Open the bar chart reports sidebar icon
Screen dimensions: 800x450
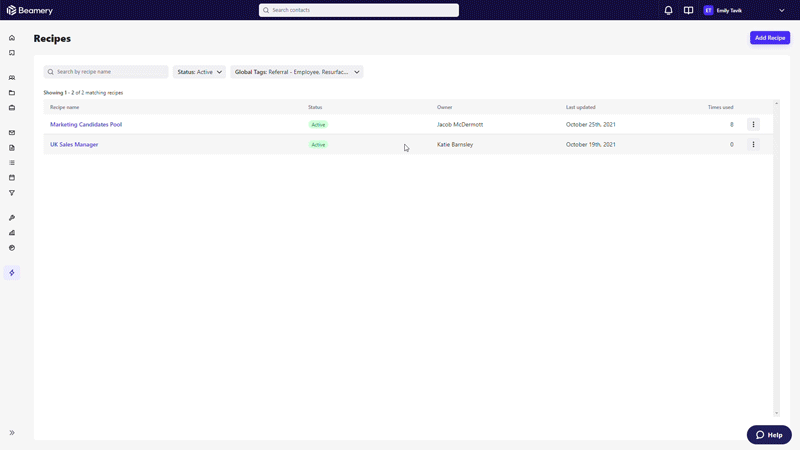[x=12, y=233]
